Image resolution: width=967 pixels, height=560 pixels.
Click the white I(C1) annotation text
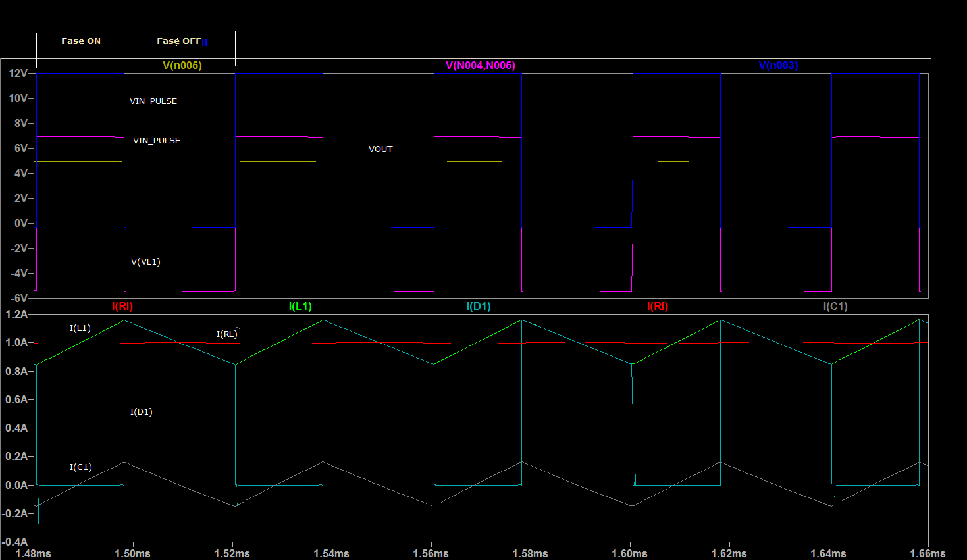81,467
